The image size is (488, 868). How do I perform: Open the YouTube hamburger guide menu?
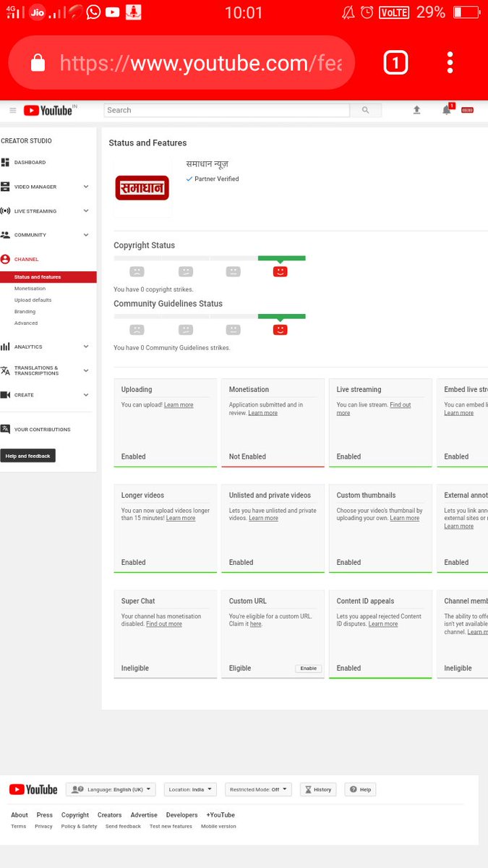pos(12,110)
